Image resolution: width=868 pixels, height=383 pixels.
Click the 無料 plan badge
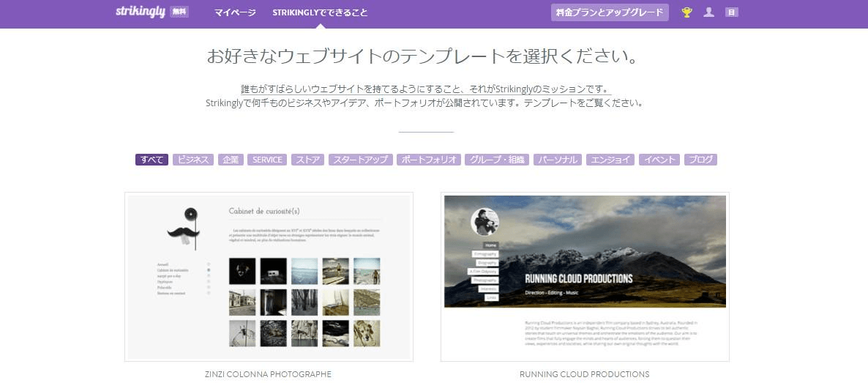click(x=179, y=12)
